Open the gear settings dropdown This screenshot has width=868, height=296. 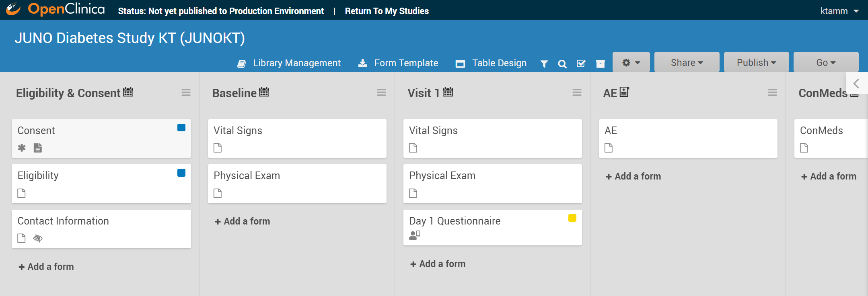coord(631,63)
